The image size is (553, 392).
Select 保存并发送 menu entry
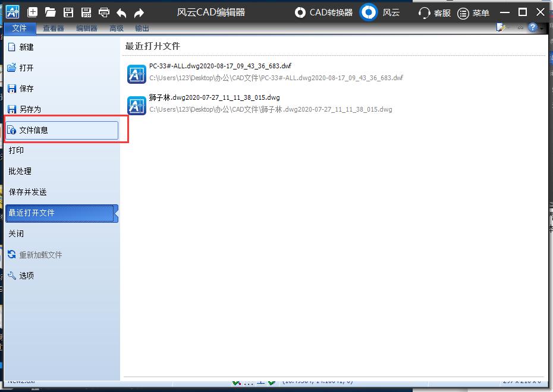coord(62,192)
